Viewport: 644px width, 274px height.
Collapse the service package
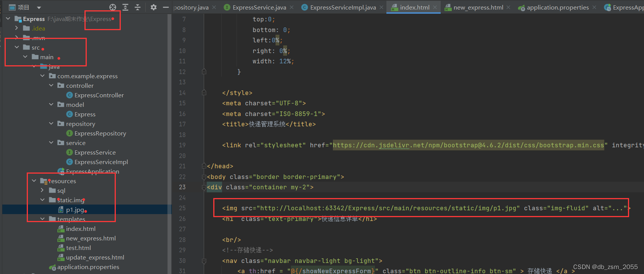click(x=51, y=142)
